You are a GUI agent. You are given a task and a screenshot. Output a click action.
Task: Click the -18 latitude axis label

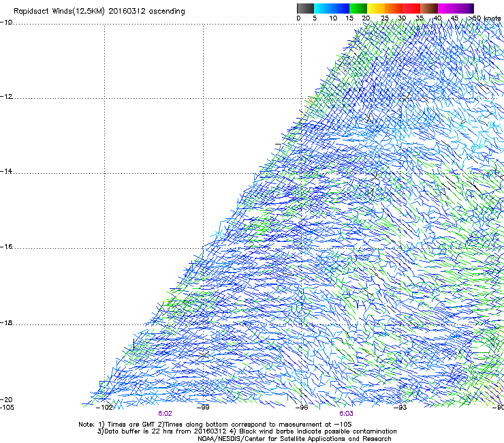(x=6, y=322)
